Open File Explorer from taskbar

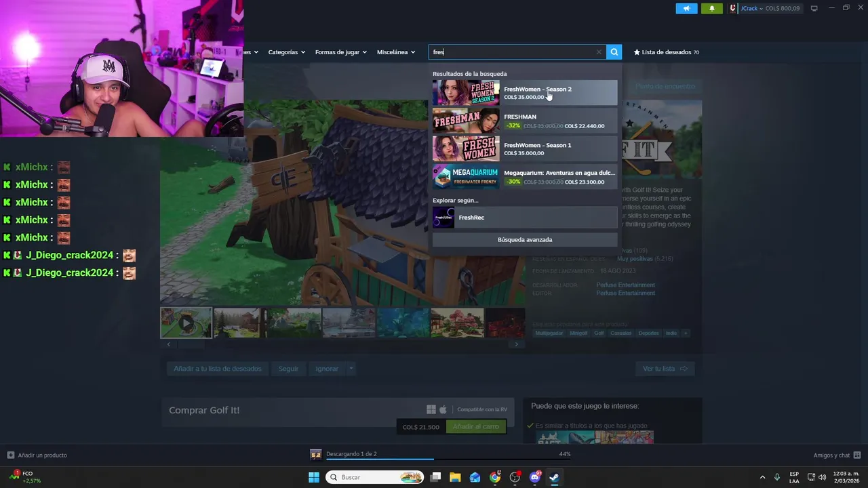pyautogui.click(x=455, y=477)
